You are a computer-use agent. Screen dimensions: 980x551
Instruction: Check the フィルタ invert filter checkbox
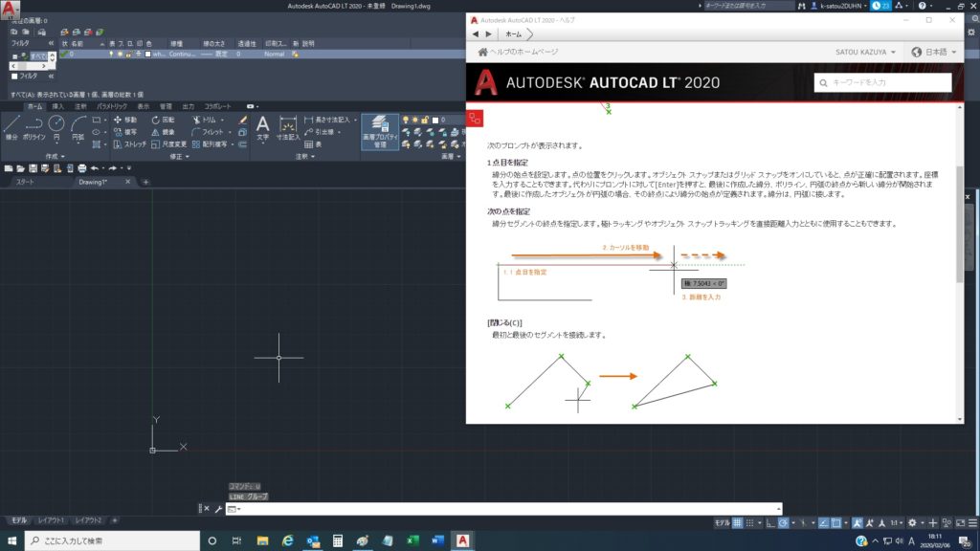[x=14, y=77]
